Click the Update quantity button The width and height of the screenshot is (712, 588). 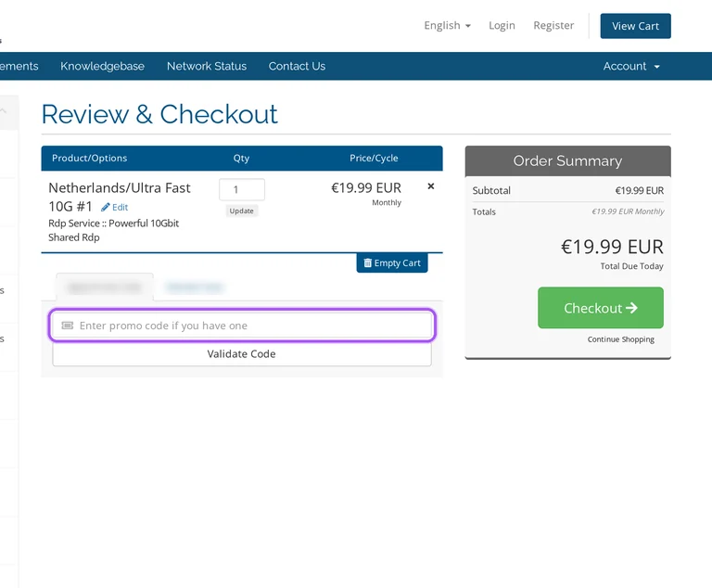pyautogui.click(x=242, y=211)
